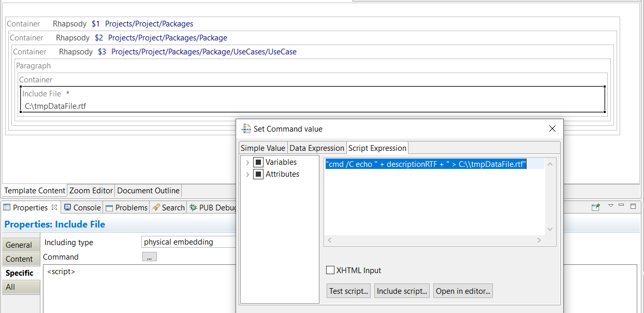Open the PUB Debug view tab
The image size is (644, 313).
pyautogui.click(x=213, y=208)
